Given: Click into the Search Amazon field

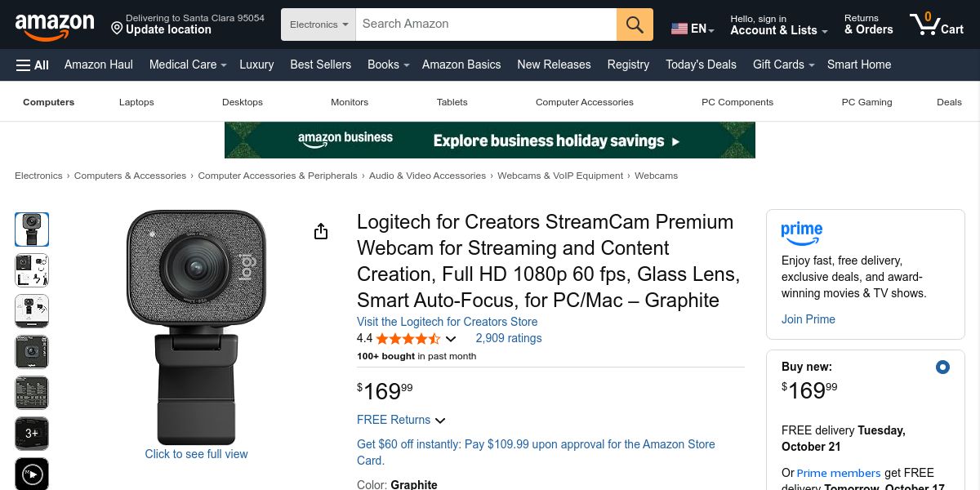Looking at the screenshot, I should tap(486, 24).
